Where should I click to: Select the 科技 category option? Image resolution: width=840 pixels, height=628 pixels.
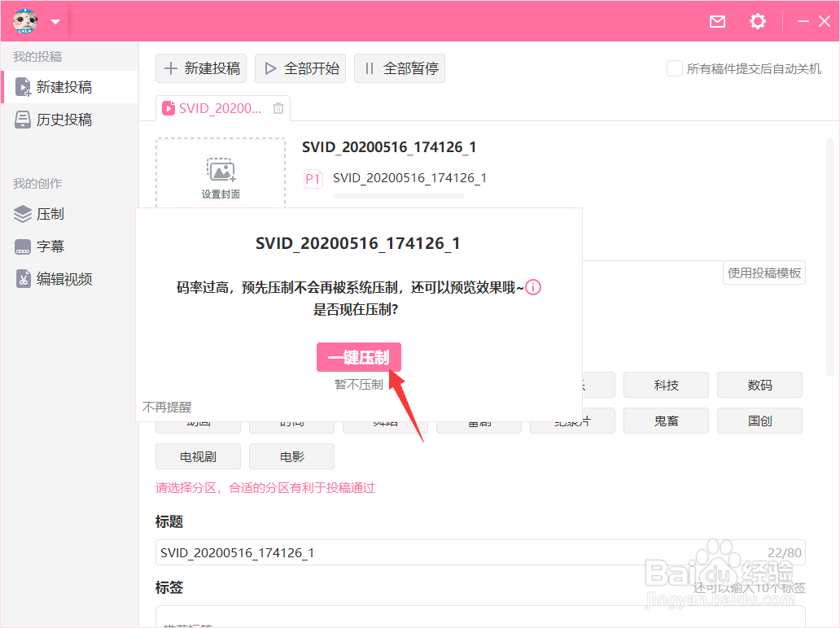pyautogui.click(x=666, y=385)
